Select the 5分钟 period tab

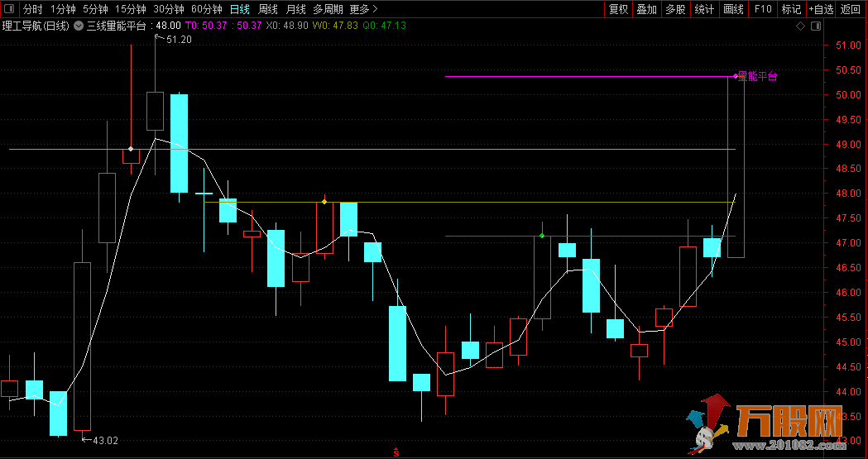pos(95,9)
